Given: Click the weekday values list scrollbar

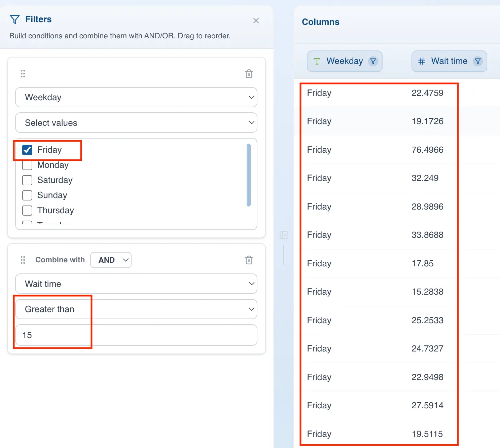Looking at the screenshot, I should [249, 175].
